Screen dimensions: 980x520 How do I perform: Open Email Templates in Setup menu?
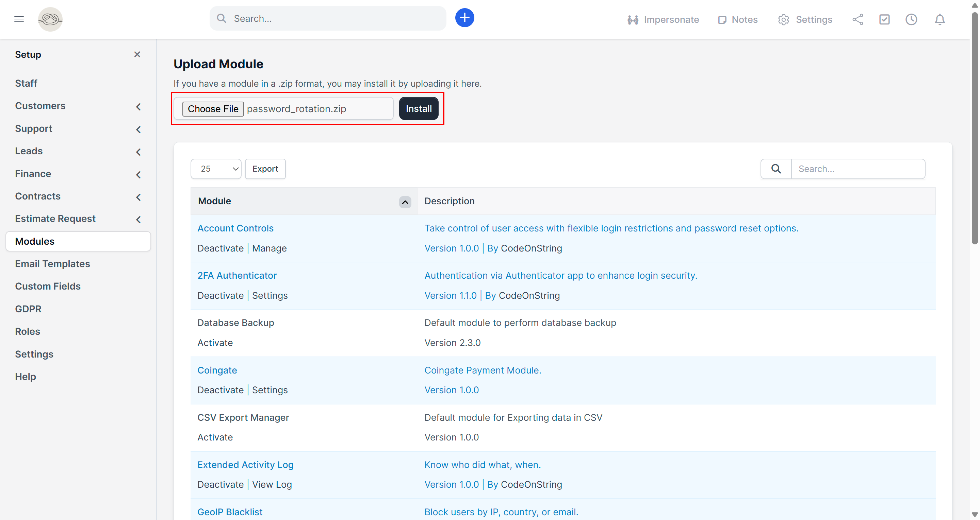click(x=52, y=264)
